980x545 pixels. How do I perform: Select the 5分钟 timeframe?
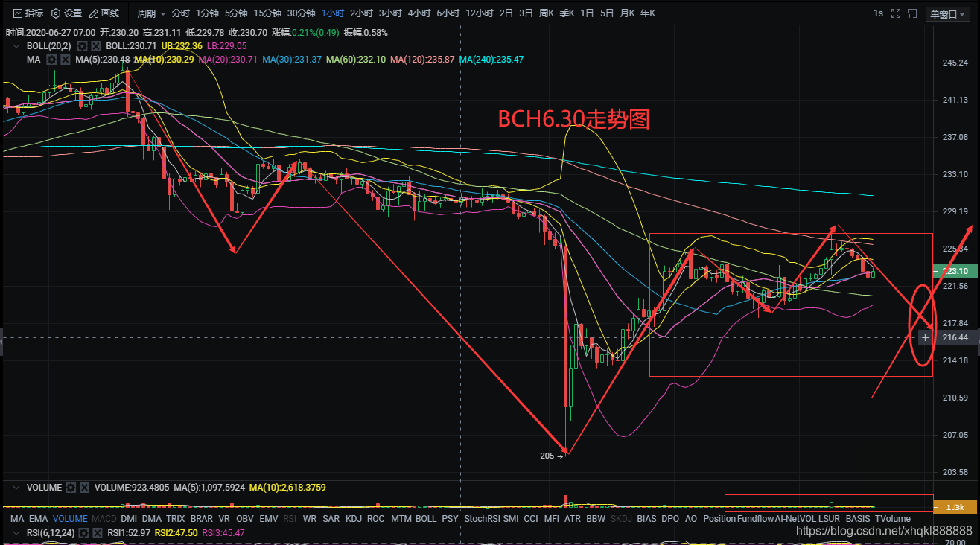pyautogui.click(x=236, y=13)
